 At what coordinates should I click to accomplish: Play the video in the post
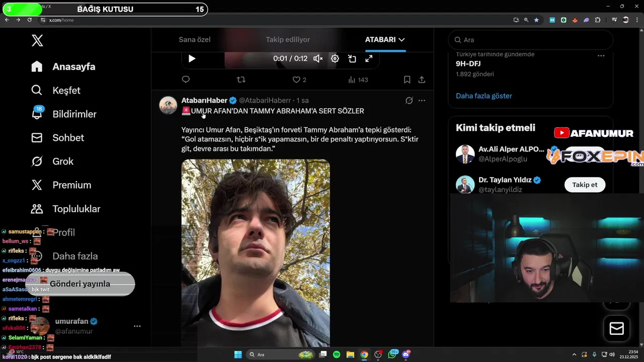point(192,59)
